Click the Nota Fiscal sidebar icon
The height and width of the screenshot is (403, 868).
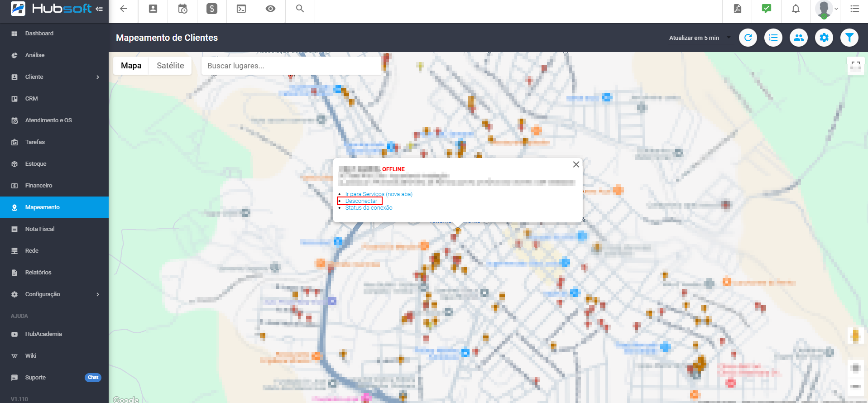(14, 229)
